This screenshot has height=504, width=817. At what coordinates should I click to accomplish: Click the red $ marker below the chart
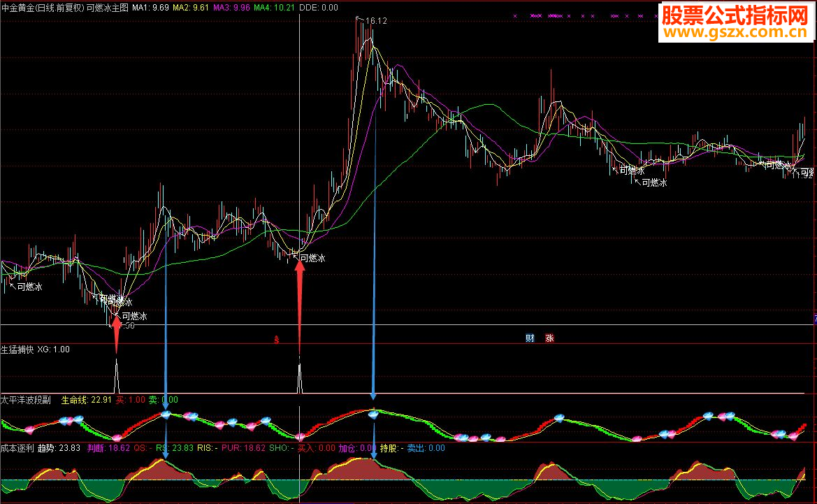coord(277,340)
